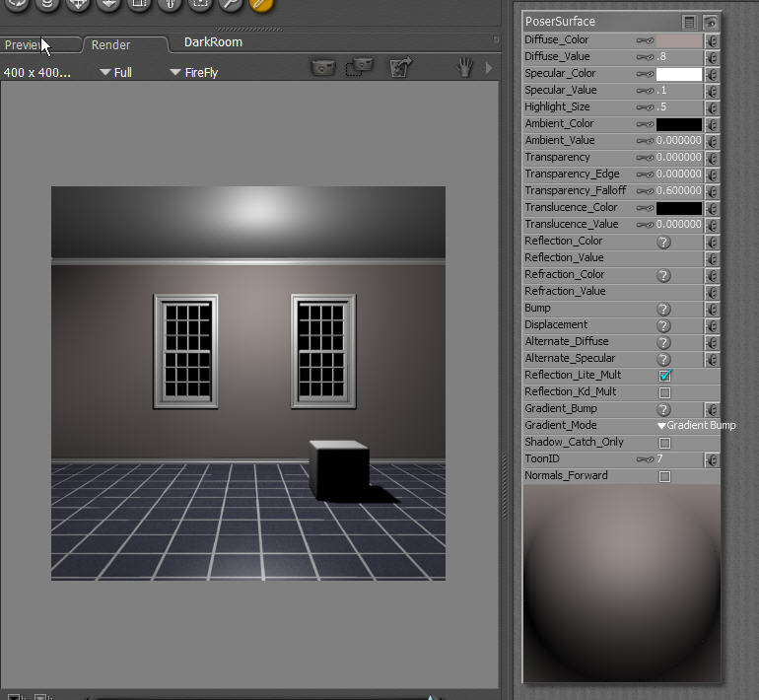Enable the Shadow_Catch_Only checkbox
The height and width of the screenshot is (700, 759).
click(x=664, y=443)
